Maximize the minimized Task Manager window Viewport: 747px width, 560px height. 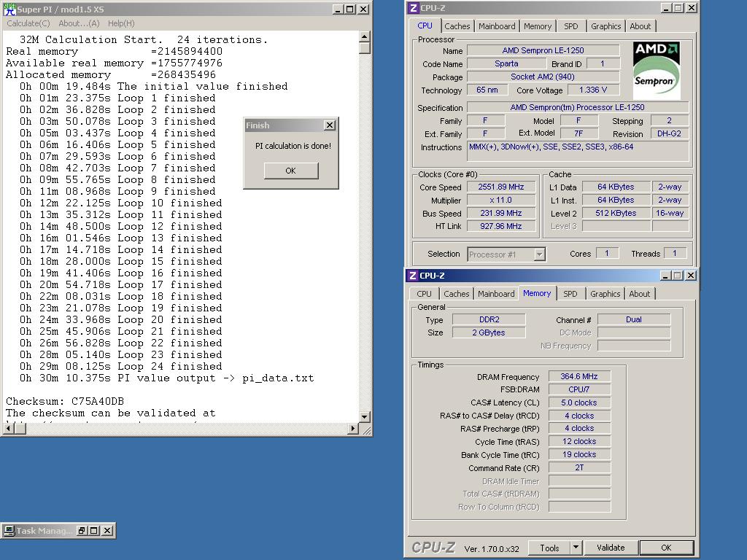94,531
